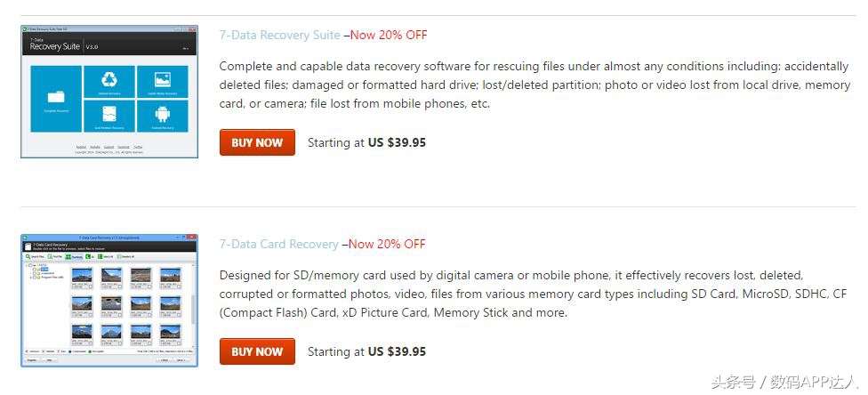Click the Select All toolbar icon
The width and height of the screenshot is (868, 395).
(100, 256)
